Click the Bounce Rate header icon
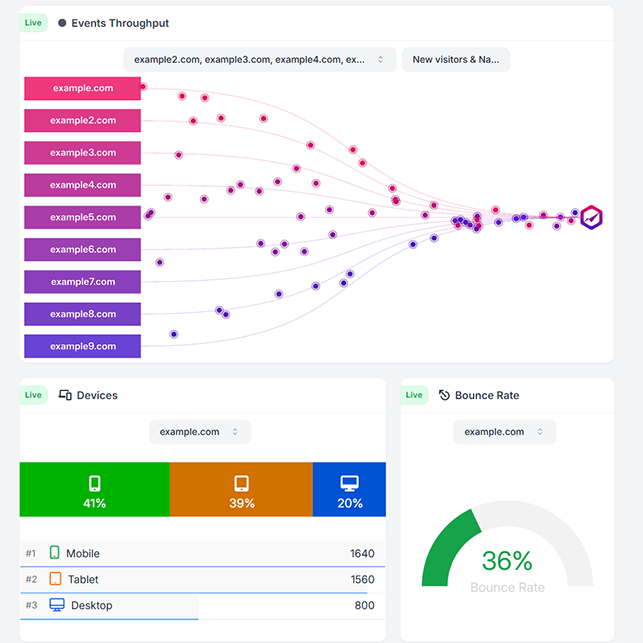643x643 pixels. 445,395
